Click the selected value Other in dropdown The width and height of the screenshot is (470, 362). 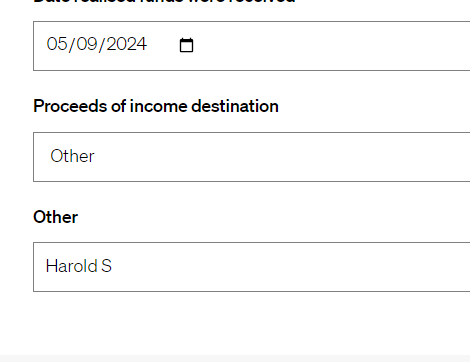(72, 156)
